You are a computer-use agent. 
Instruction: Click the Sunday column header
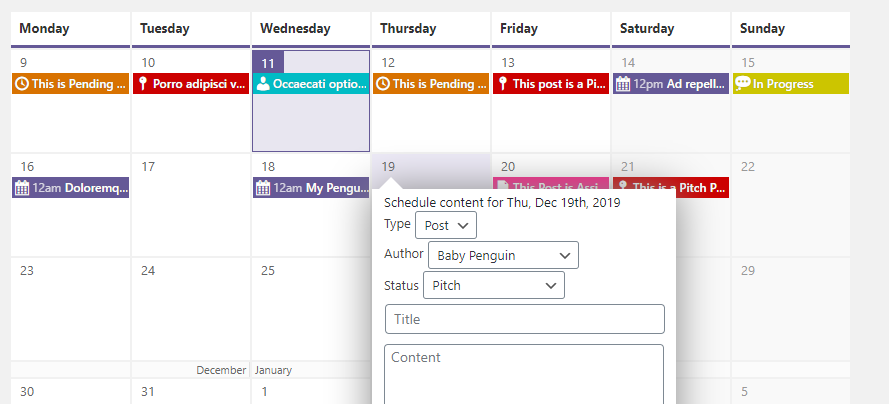click(790, 28)
